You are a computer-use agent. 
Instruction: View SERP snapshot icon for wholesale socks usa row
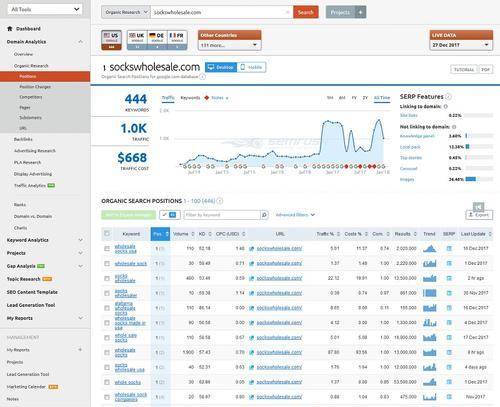click(x=449, y=249)
